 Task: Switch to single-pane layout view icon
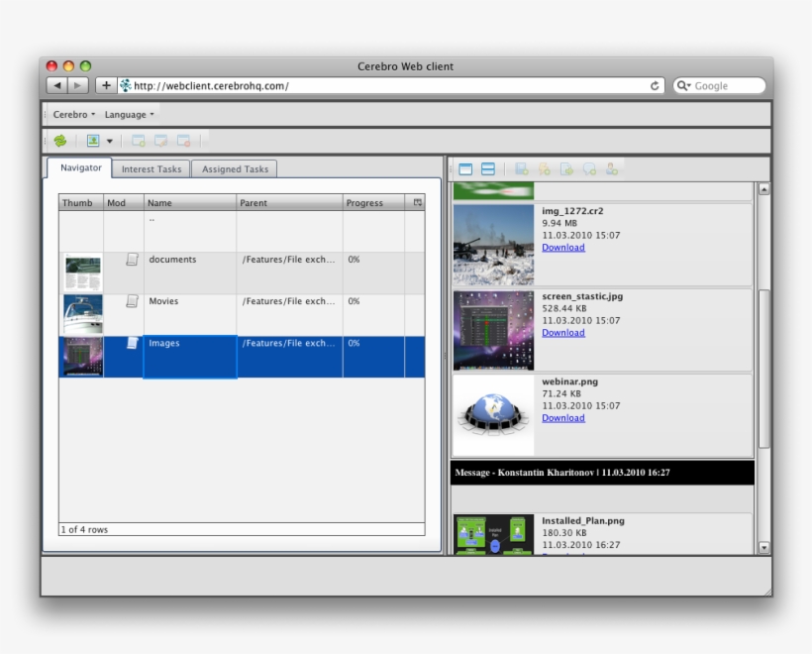465,169
